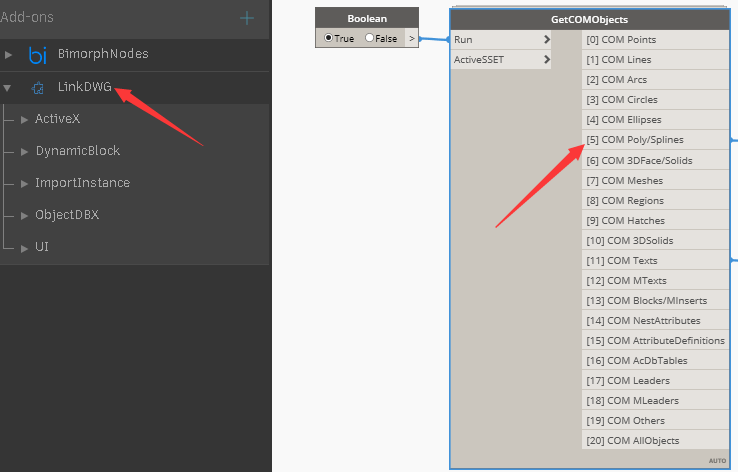Click the BimorphNodes bi logo icon
Viewport: 738px width, 472px height.
pyautogui.click(x=38, y=55)
